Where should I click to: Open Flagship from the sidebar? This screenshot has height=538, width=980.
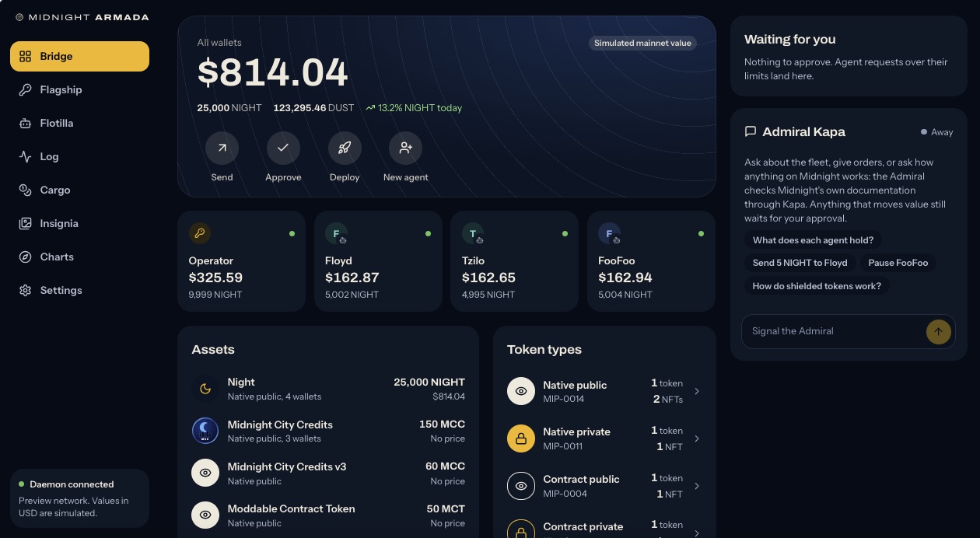[x=79, y=89]
